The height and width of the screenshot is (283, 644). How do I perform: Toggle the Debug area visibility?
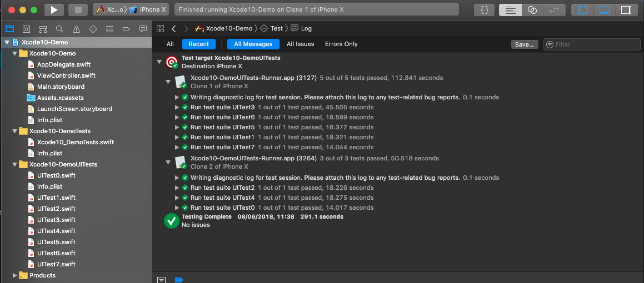[604, 10]
